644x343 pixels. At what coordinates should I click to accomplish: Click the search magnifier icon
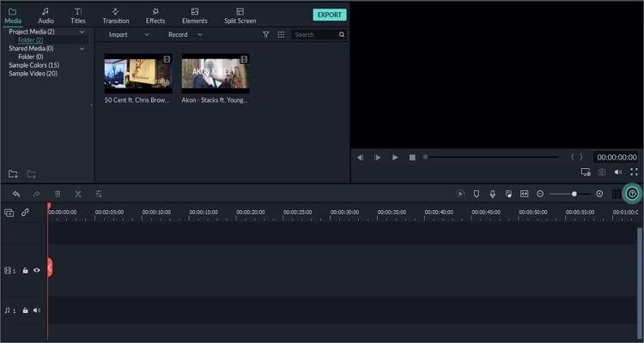pyautogui.click(x=342, y=35)
